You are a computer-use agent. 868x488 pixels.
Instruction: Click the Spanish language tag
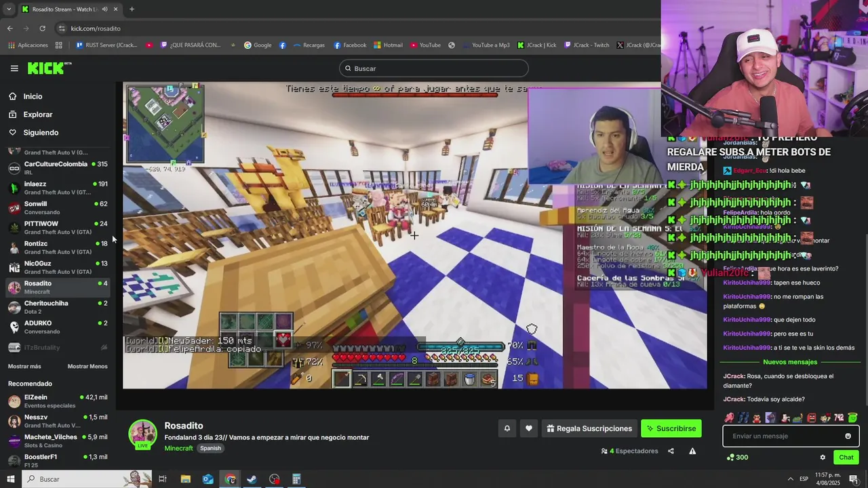[210, 448]
